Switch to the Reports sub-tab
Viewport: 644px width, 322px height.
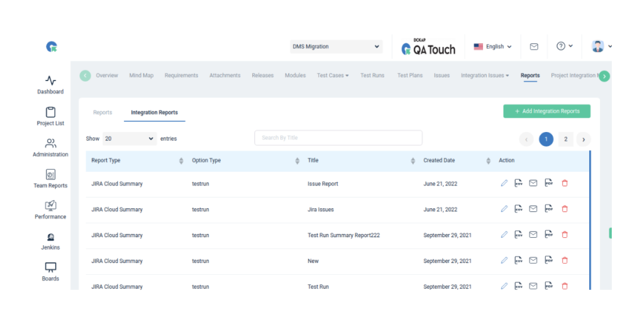[x=103, y=113]
